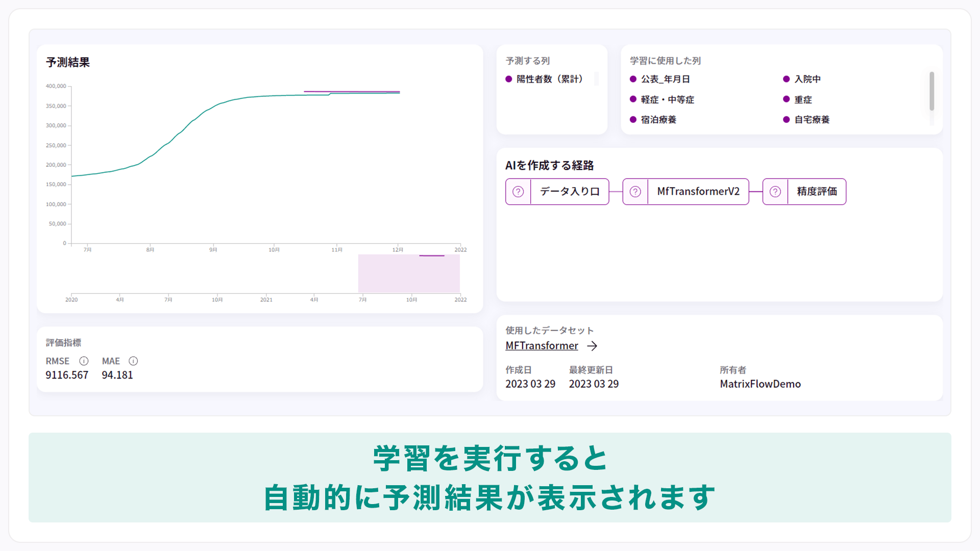Viewport: 980px width, 551px height.
Task: Click the 入院中 column item
Action: point(807,79)
